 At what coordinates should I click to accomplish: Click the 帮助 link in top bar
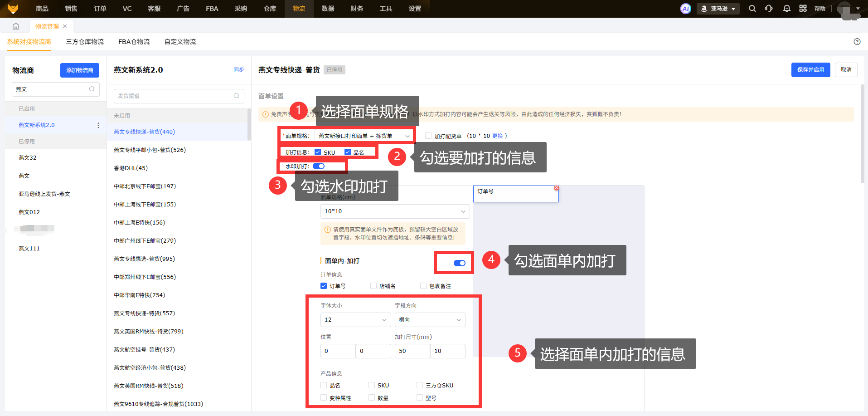click(x=820, y=9)
